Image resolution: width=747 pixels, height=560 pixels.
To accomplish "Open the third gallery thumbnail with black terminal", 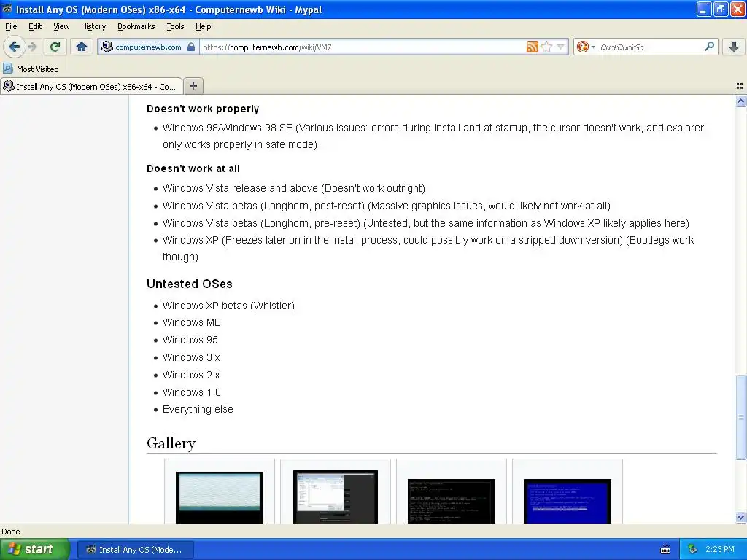I will [451, 501].
